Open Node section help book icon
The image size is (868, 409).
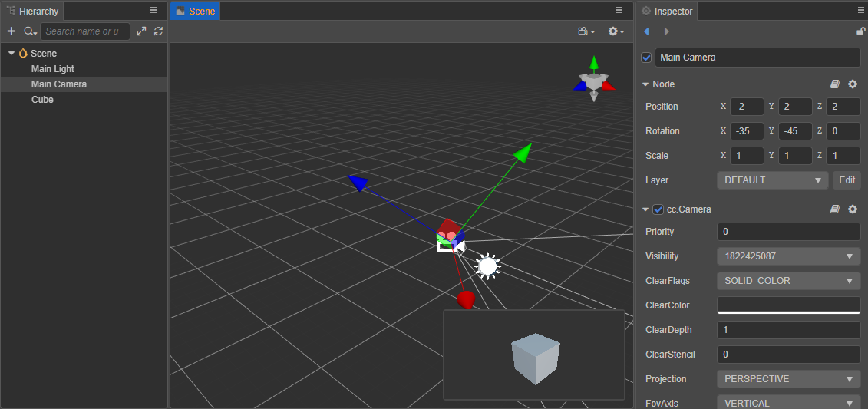(835, 84)
